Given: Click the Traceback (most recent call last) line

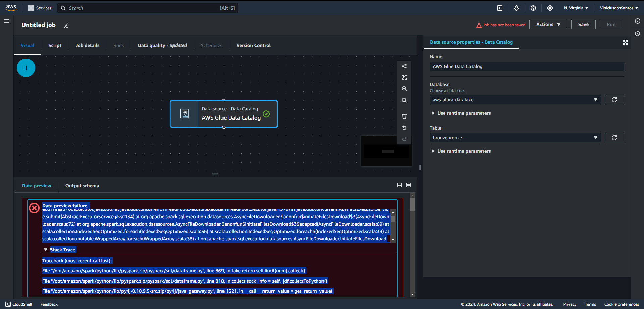Looking at the screenshot, I should coord(77,261).
